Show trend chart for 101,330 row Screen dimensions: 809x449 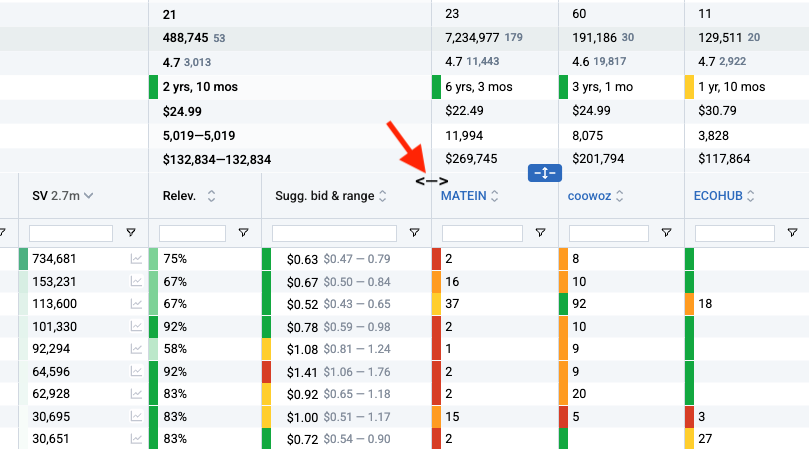coord(136,327)
